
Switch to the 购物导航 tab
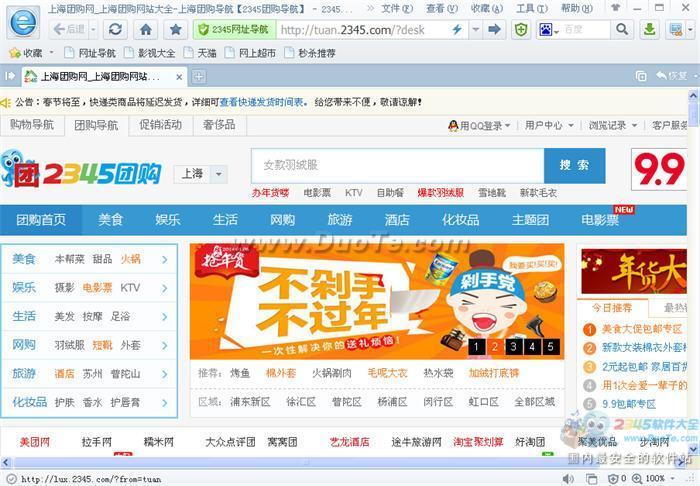[x=32, y=125]
